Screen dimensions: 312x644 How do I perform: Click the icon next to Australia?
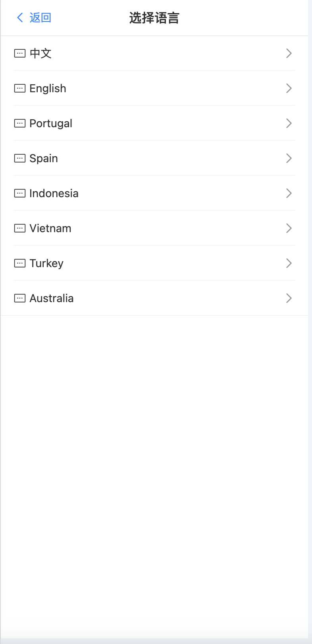click(x=20, y=298)
